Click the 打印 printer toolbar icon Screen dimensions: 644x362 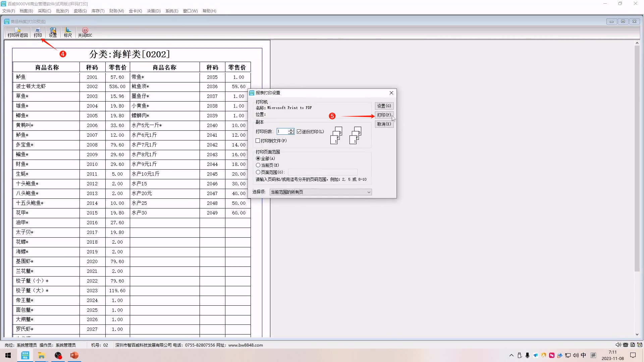click(38, 32)
